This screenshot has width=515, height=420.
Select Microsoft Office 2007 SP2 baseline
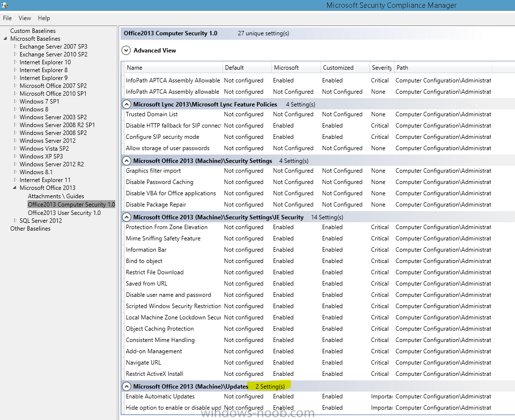(53, 86)
